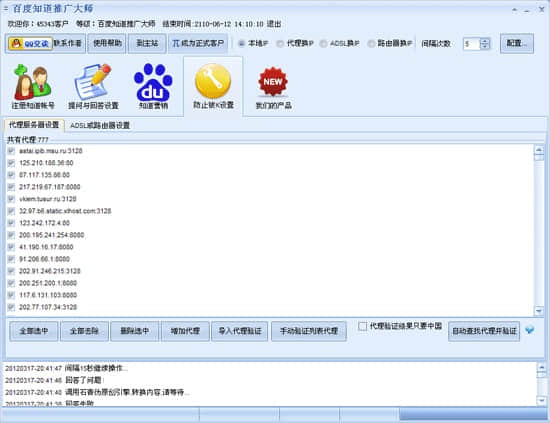Select 代理换IP radio option
Viewport: 550px width, 423px height.
(x=295, y=43)
